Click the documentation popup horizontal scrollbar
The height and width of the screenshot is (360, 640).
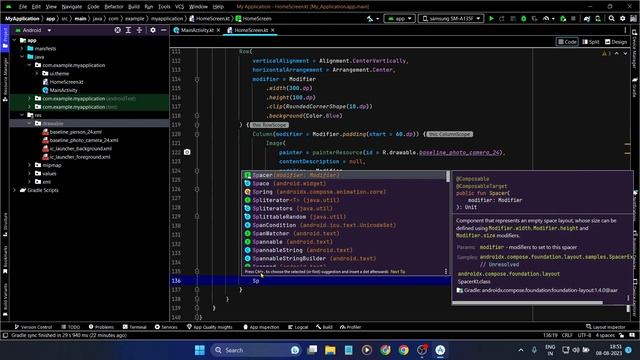pos(527,302)
